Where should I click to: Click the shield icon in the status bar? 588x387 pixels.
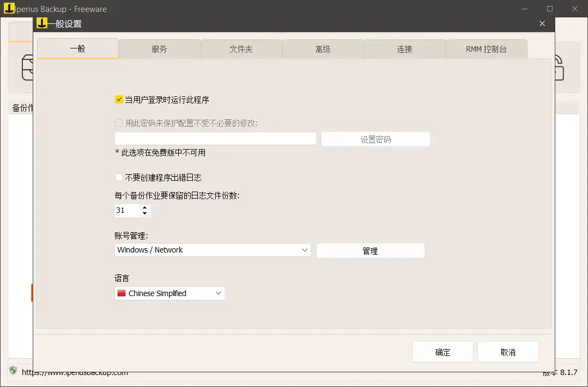(13, 370)
